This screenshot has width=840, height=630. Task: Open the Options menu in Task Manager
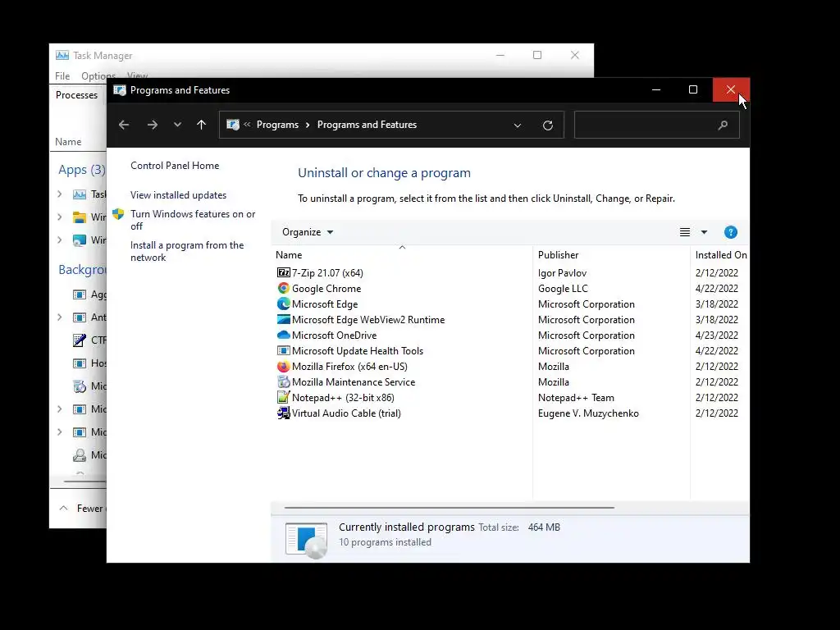coord(98,76)
